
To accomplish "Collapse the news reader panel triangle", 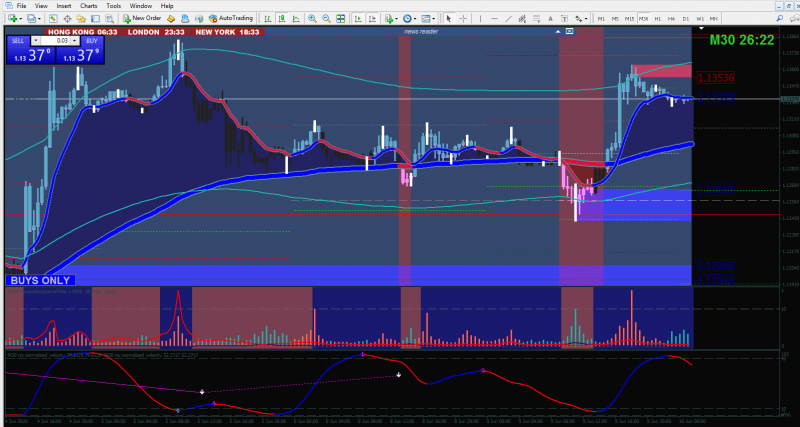I will (x=560, y=31).
